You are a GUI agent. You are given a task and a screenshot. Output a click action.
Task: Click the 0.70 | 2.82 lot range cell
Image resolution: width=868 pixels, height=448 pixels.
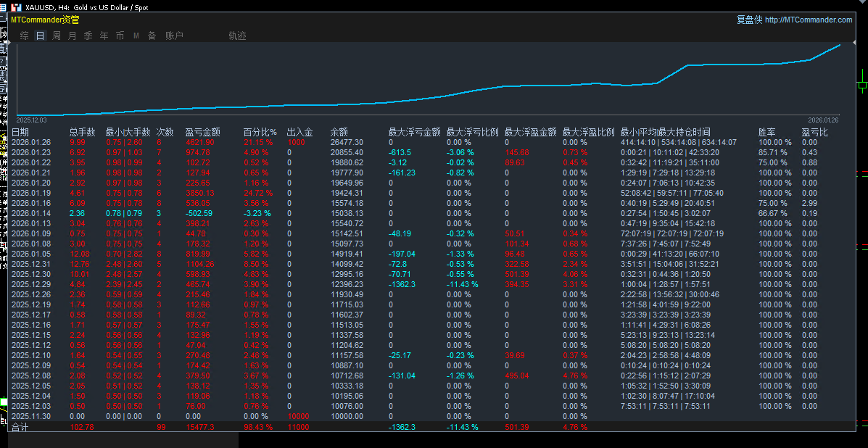(x=125, y=254)
